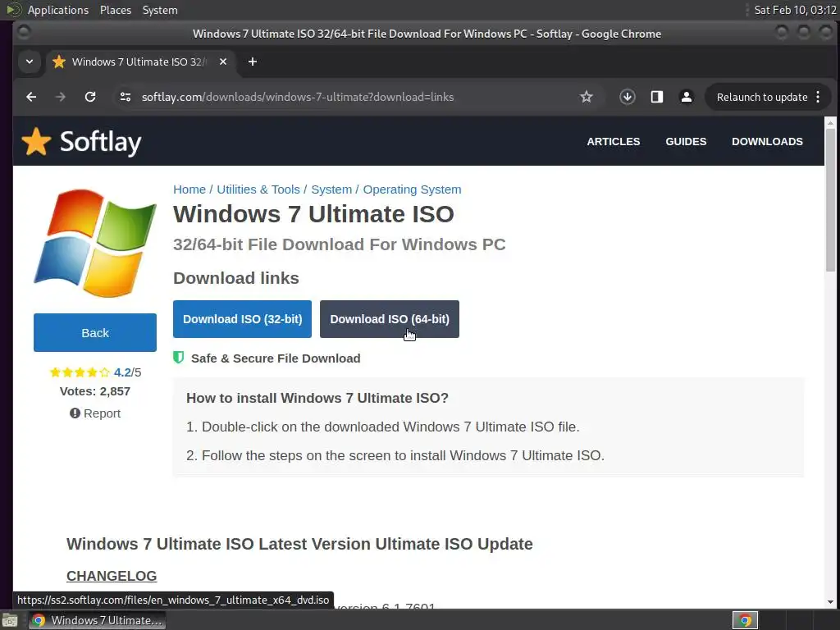Click the green Safe & Secure shield icon

click(178, 358)
